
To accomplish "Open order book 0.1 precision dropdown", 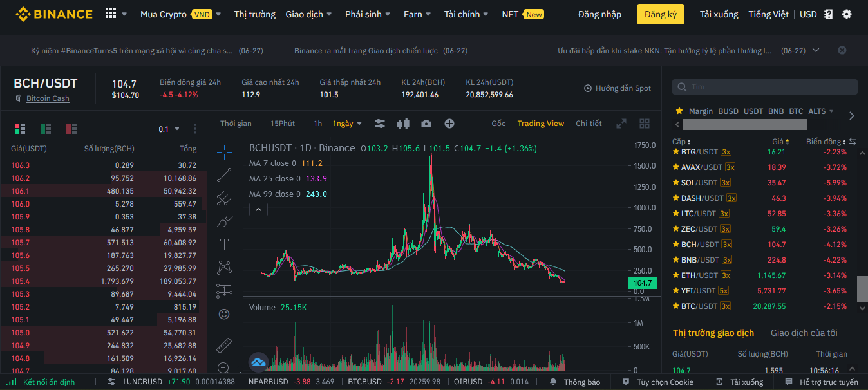I will pyautogui.click(x=169, y=129).
